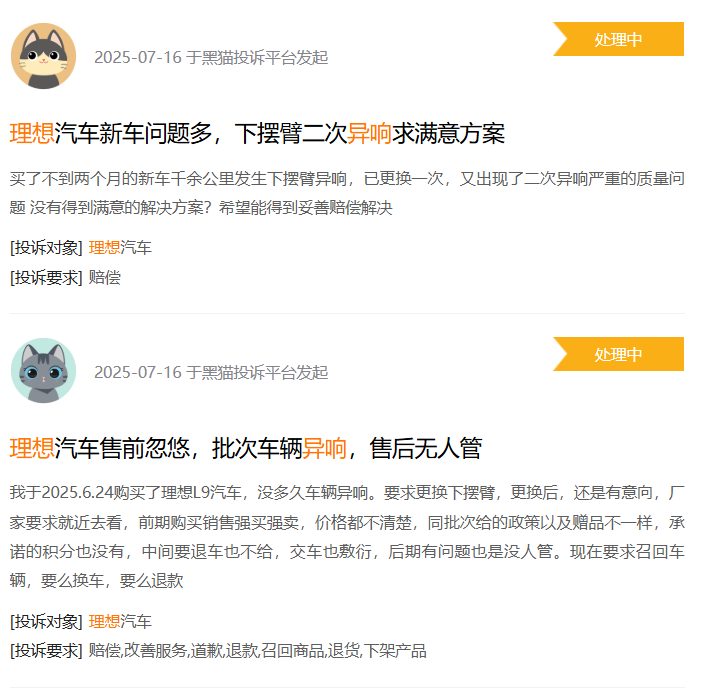
Task: Click 理想汽车 in the first 投诉对象 row
Action: click(120, 248)
